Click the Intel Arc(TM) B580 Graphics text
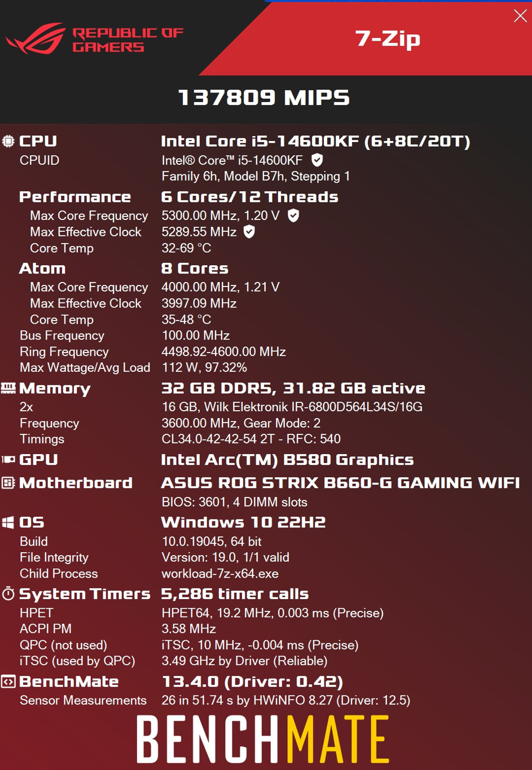532x770 pixels. pos(287,460)
